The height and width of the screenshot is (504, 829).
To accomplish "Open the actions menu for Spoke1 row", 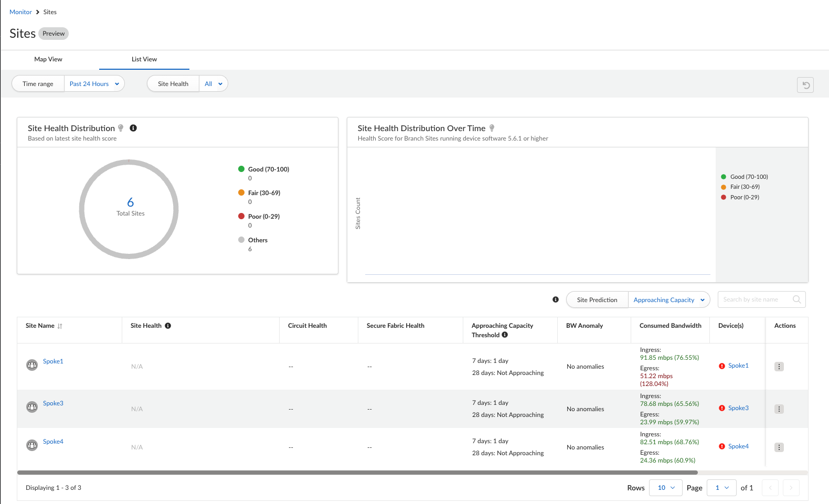I will point(779,367).
